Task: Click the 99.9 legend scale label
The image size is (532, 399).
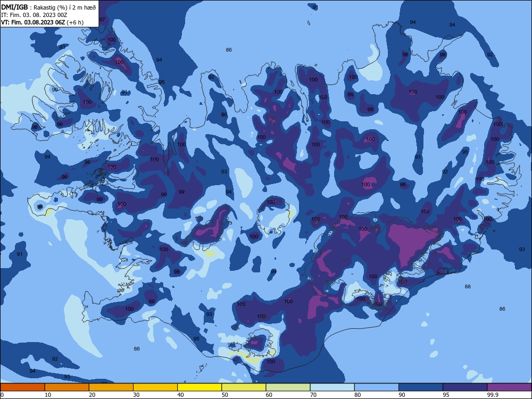Action: pyautogui.click(x=492, y=395)
